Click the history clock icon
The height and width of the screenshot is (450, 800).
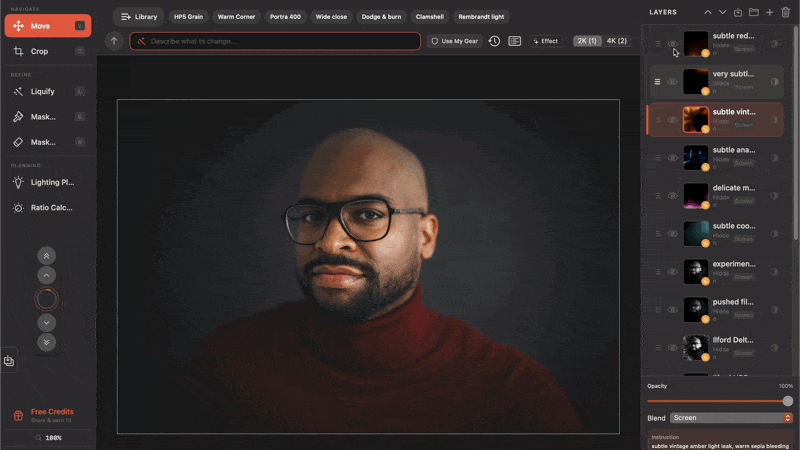coord(494,41)
